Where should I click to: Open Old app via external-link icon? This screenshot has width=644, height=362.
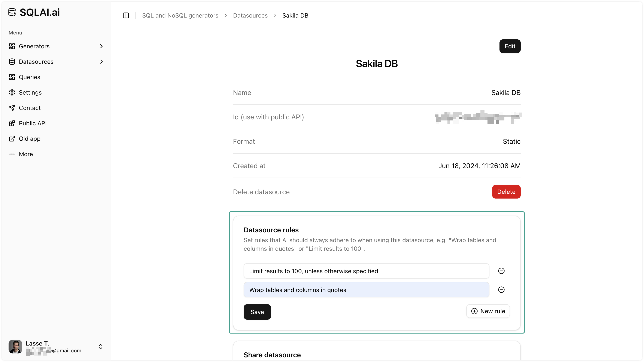(12, 139)
